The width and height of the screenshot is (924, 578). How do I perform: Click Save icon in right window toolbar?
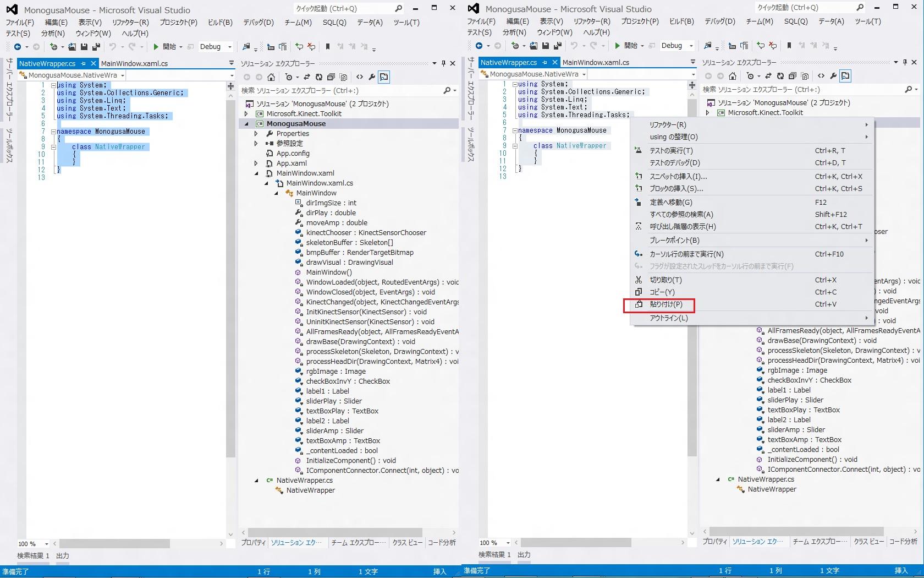pyautogui.click(x=546, y=46)
